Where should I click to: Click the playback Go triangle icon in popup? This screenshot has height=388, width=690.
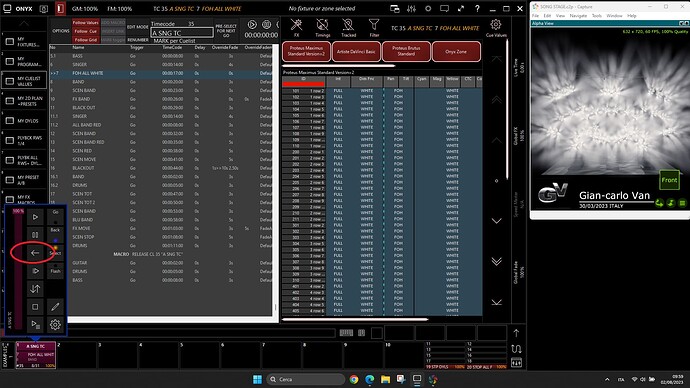coord(35,217)
